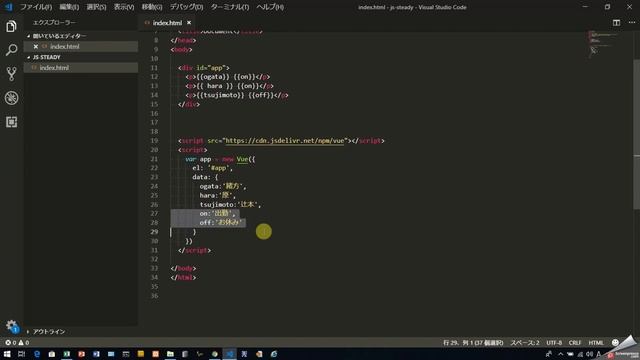Viewport: 640px width, 360px height.
Task: Collapse the JS-STEADY folder section
Action: point(46,57)
